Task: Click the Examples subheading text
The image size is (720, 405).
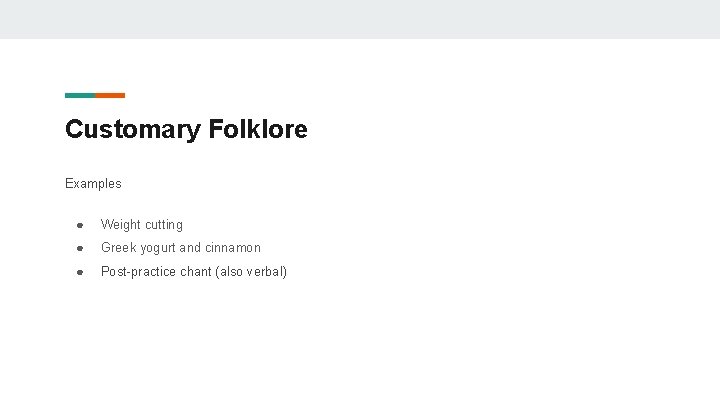Action: [93, 184]
